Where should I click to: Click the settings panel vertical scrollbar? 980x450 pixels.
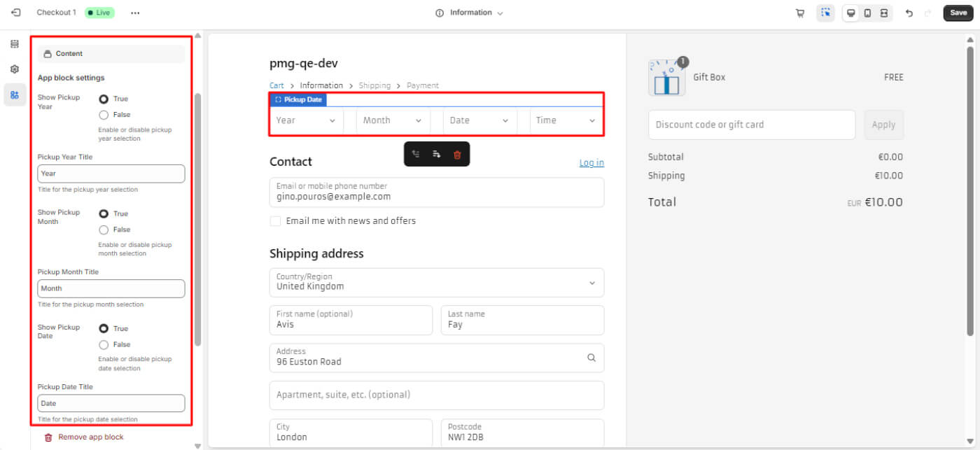197,217
